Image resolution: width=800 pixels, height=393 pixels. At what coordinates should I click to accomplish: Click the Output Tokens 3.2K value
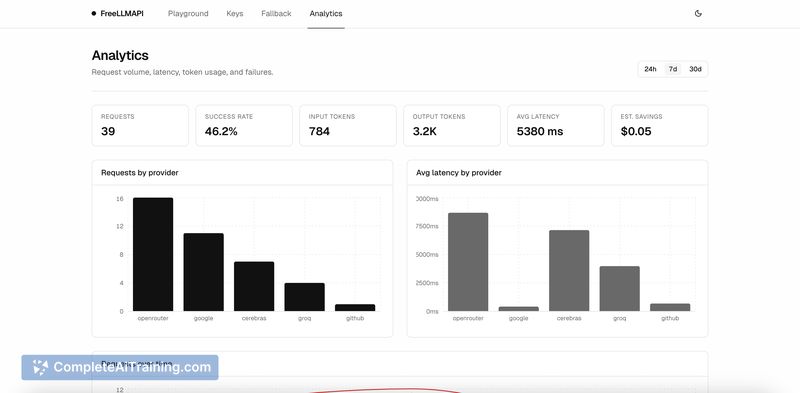coord(424,132)
